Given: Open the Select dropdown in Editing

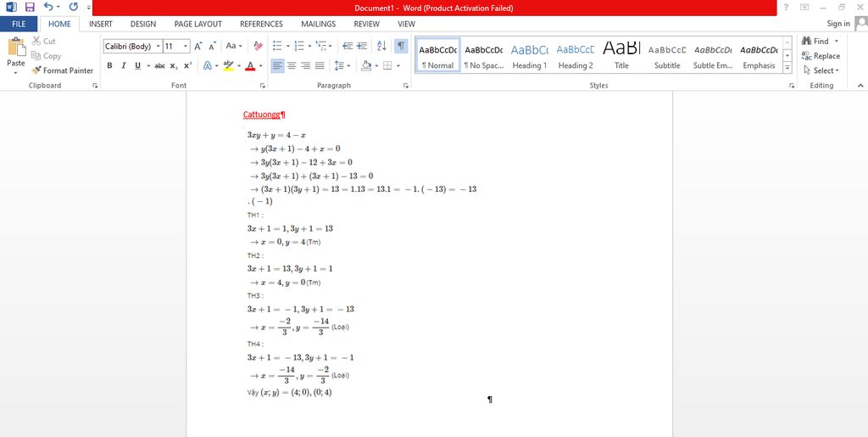Looking at the screenshot, I should (821, 70).
